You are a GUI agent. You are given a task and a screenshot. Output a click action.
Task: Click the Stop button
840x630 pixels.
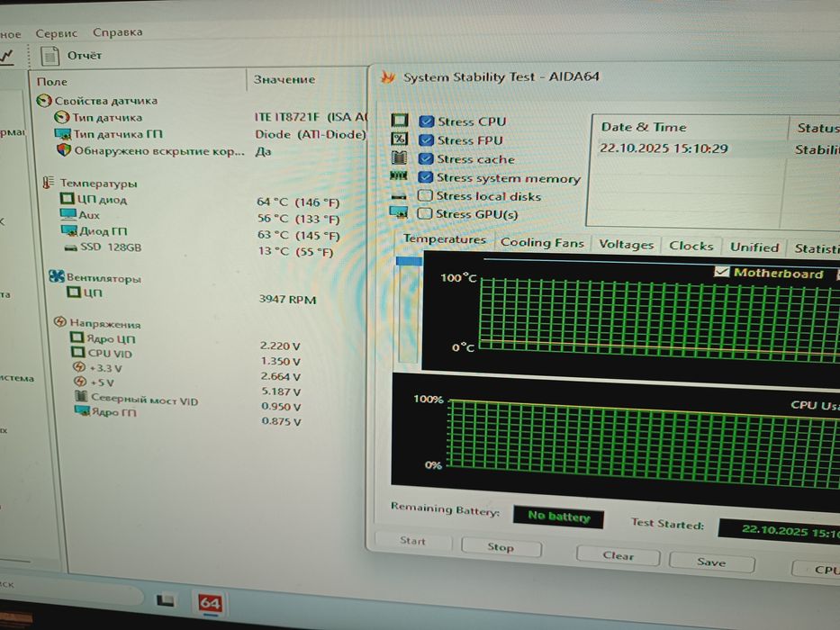[501, 547]
